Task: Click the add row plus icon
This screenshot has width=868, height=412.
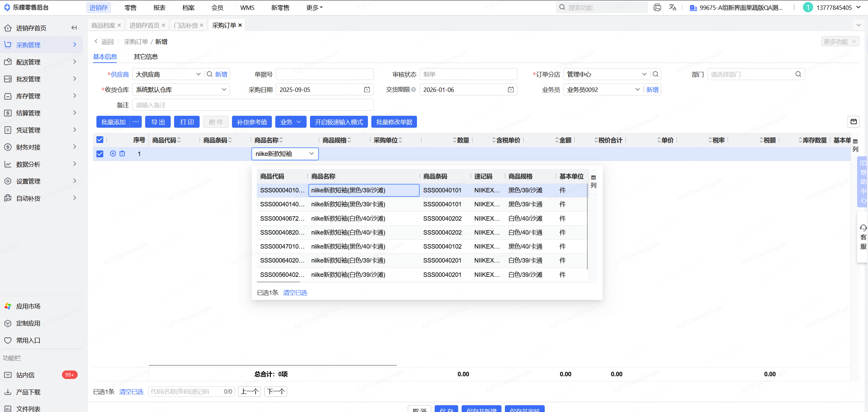Action: click(113, 154)
